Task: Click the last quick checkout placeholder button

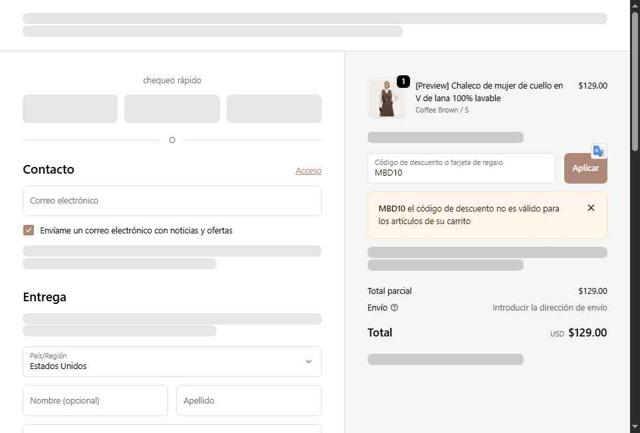Action: click(x=274, y=109)
